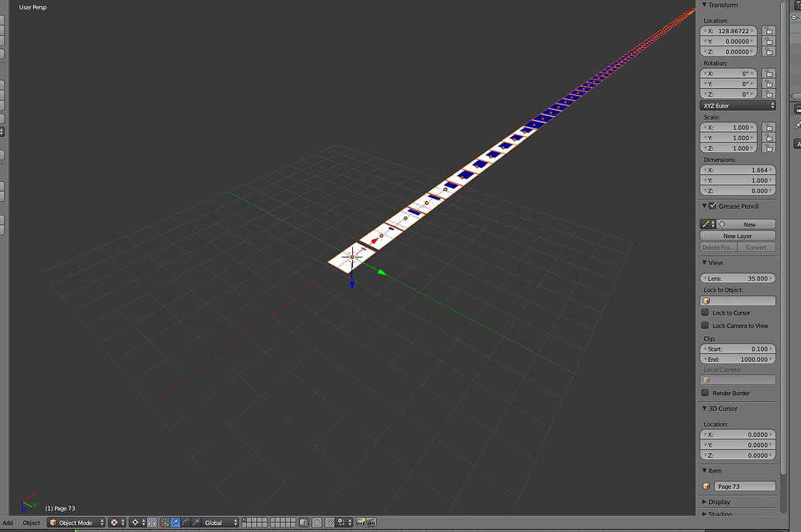Enable Lock to Cursor checkbox
Screen dimensions: 801x532
point(705,312)
